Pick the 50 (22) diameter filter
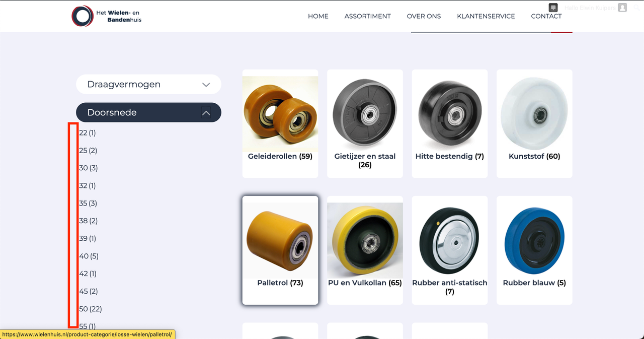This screenshot has width=644, height=339. [x=91, y=309]
